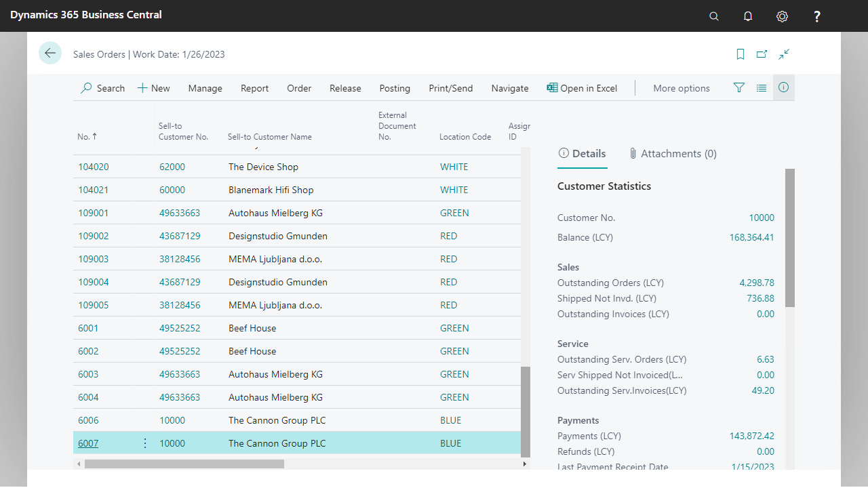Open Dynamics 365 Business Central home
This screenshot has width=868, height=488.
(x=86, y=15)
